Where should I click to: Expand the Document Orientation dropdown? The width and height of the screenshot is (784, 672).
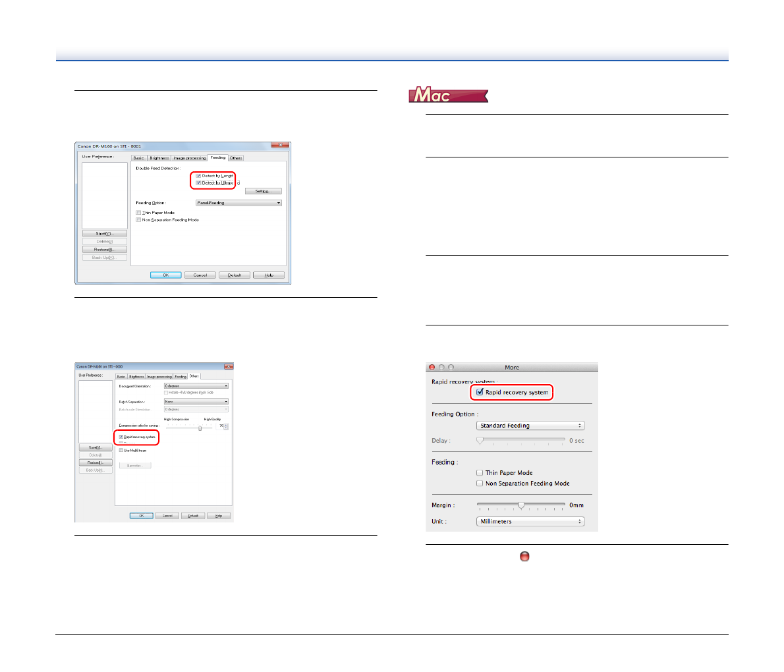pyautogui.click(x=196, y=386)
